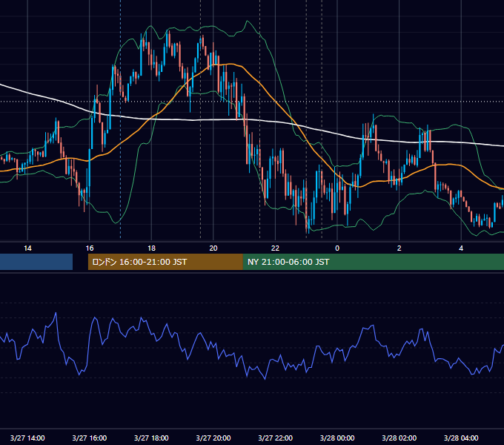Viewport: 504px width, 445px height.
Task: Click hour label 14 on price chart axis
Action: (x=27, y=248)
